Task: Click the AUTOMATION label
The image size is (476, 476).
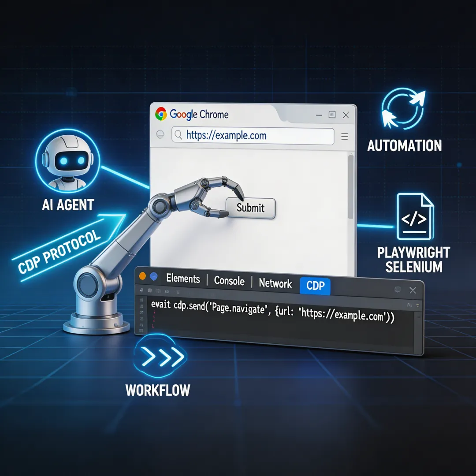Action: (x=404, y=146)
